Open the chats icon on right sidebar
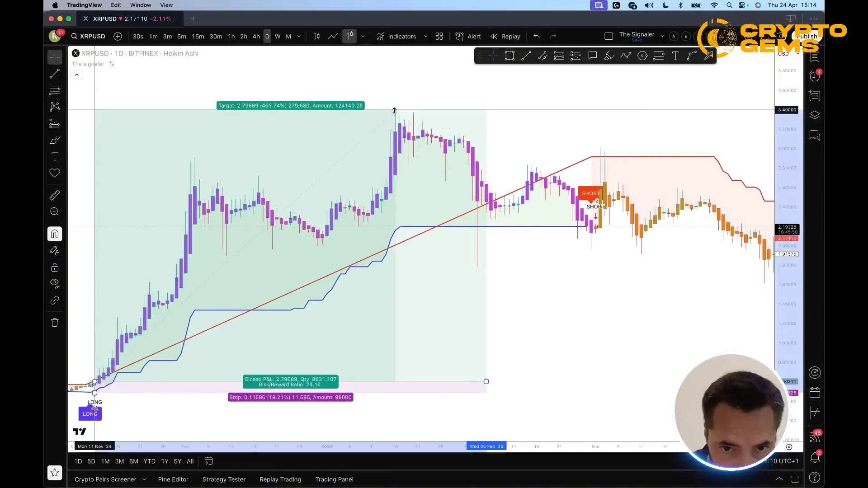The height and width of the screenshot is (488, 868). (x=815, y=135)
